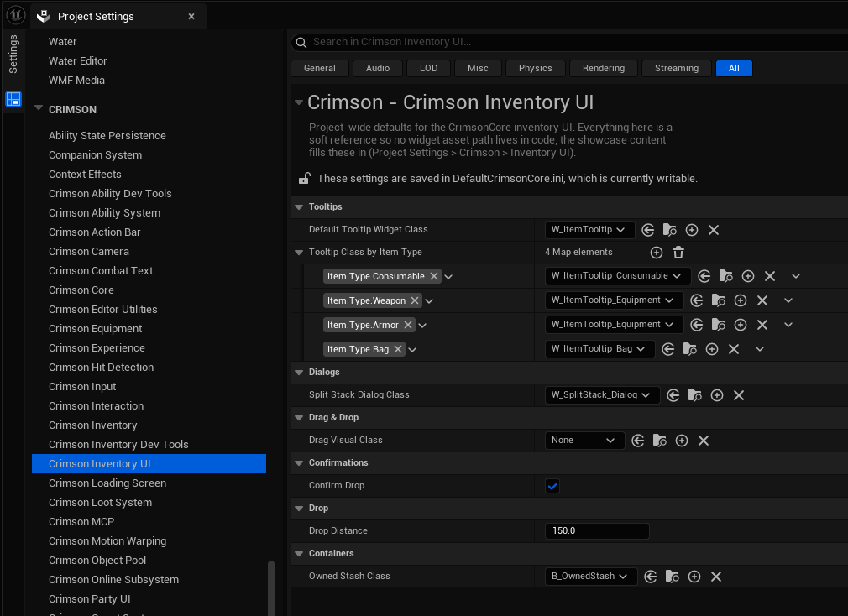Clear Split Stack Dialog Class value
Viewport: 848px width, 616px height.
point(739,395)
